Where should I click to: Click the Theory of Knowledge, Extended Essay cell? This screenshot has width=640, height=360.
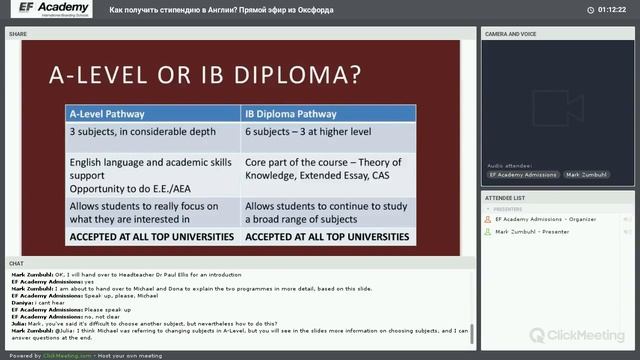[328, 175]
